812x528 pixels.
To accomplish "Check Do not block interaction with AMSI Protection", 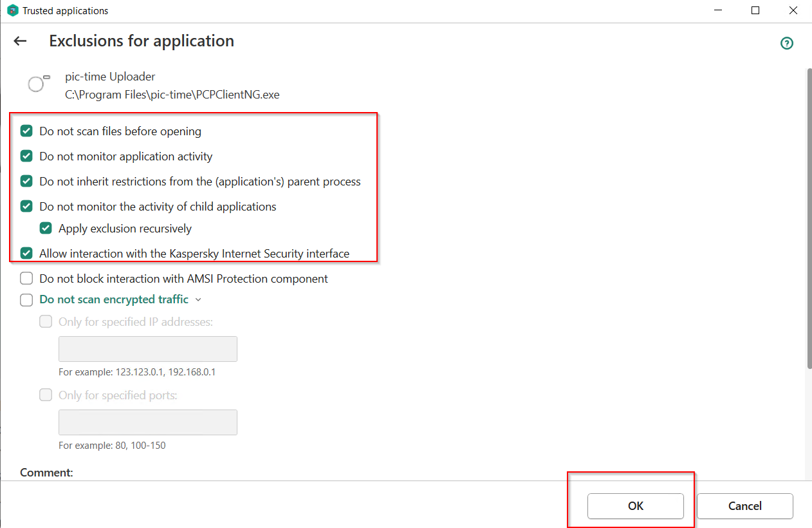I will point(26,279).
